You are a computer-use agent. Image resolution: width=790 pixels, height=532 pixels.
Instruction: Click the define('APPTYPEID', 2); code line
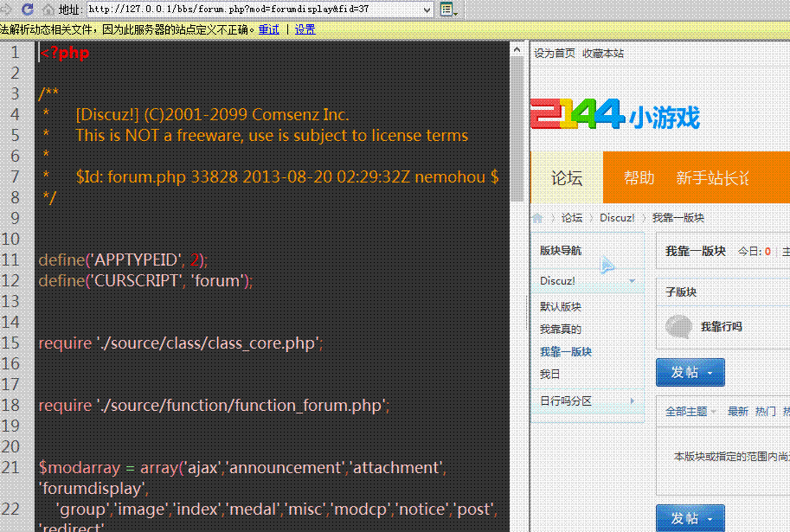pos(123,260)
